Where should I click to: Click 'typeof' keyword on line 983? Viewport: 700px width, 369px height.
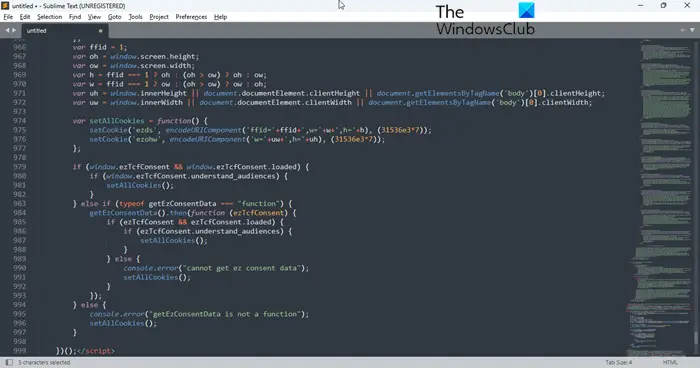coord(132,203)
